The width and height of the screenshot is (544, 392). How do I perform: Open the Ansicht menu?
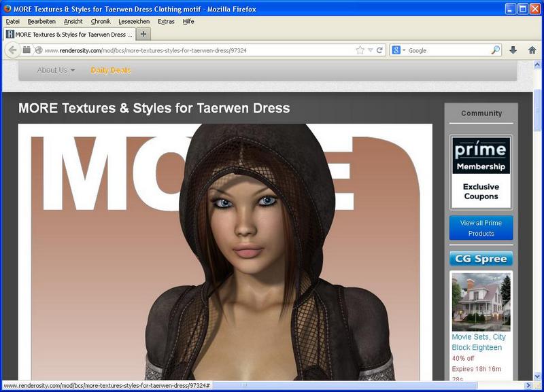[x=73, y=22]
